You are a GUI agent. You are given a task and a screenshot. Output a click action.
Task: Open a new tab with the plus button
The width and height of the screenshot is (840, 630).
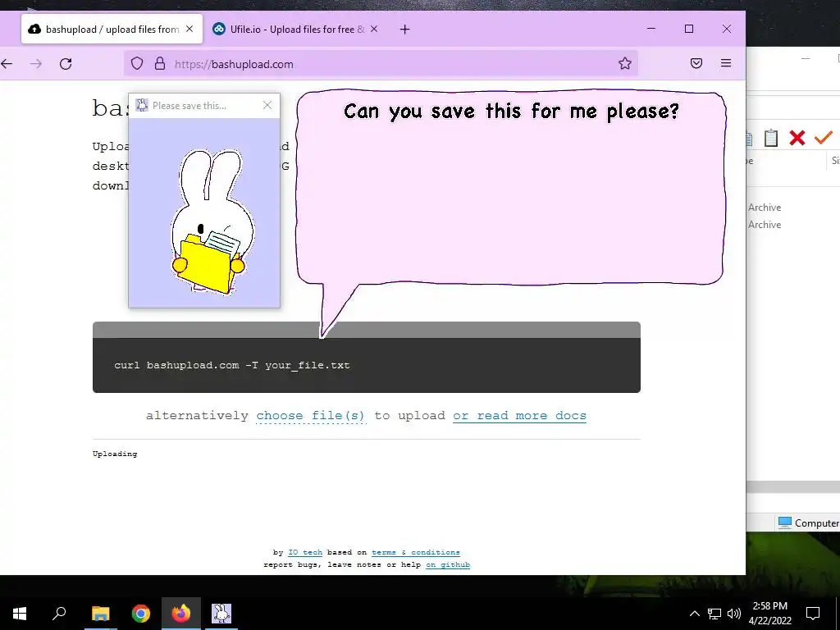coord(405,30)
